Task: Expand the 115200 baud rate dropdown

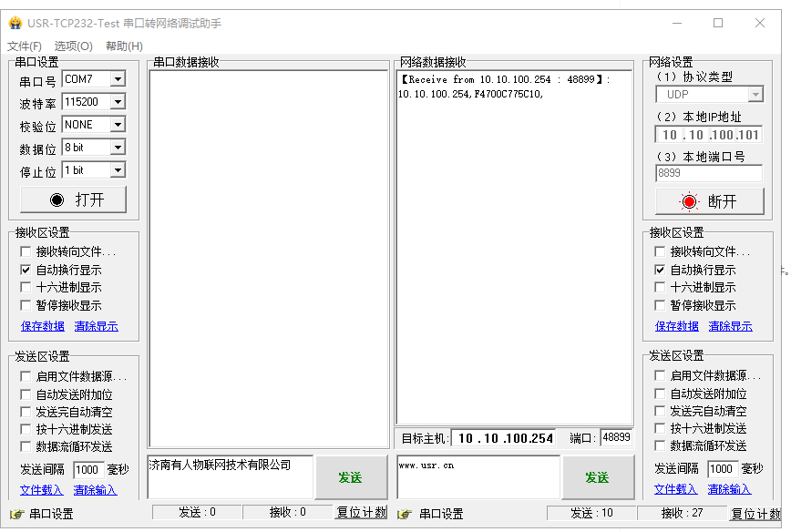Action: pos(117,102)
